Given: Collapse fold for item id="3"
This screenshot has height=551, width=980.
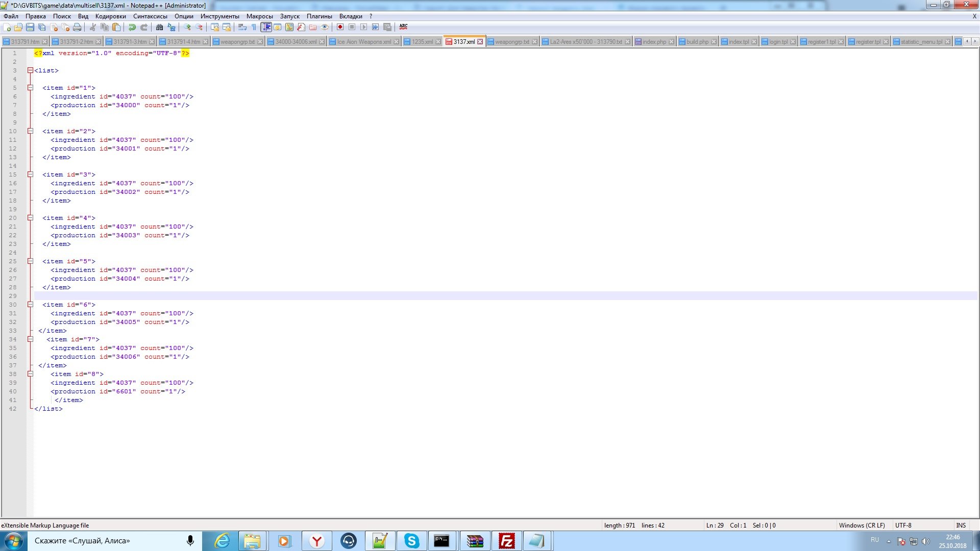Looking at the screenshot, I should click(x=30, y=174).
